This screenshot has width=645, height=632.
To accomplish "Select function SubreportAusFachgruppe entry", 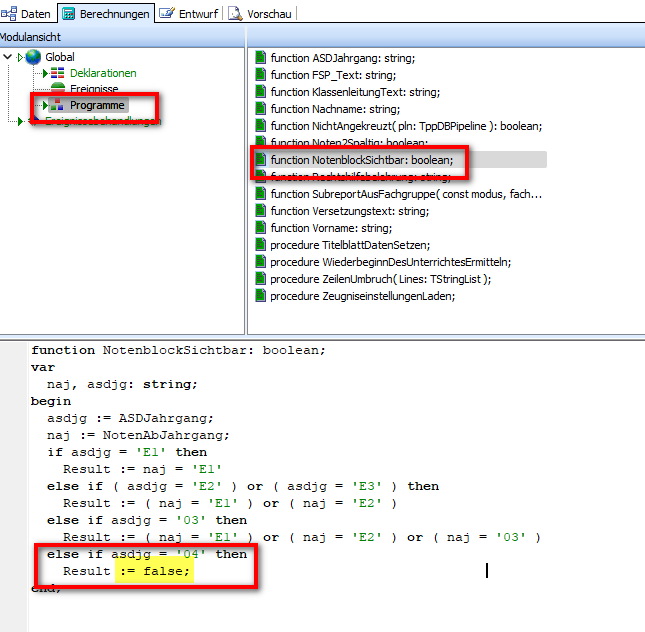I will coord(406,194).
